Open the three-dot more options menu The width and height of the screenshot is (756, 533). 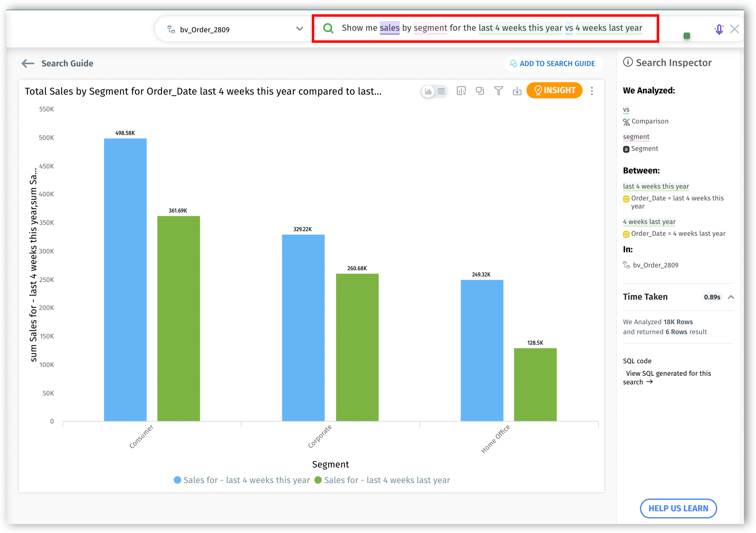[x=592, y=91]
